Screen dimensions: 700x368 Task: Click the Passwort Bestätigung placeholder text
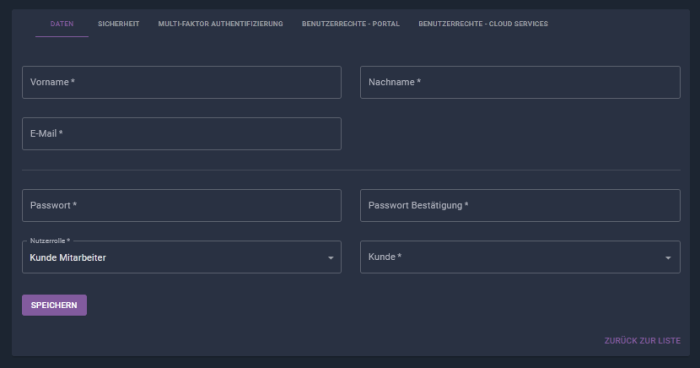click(418, 205)
